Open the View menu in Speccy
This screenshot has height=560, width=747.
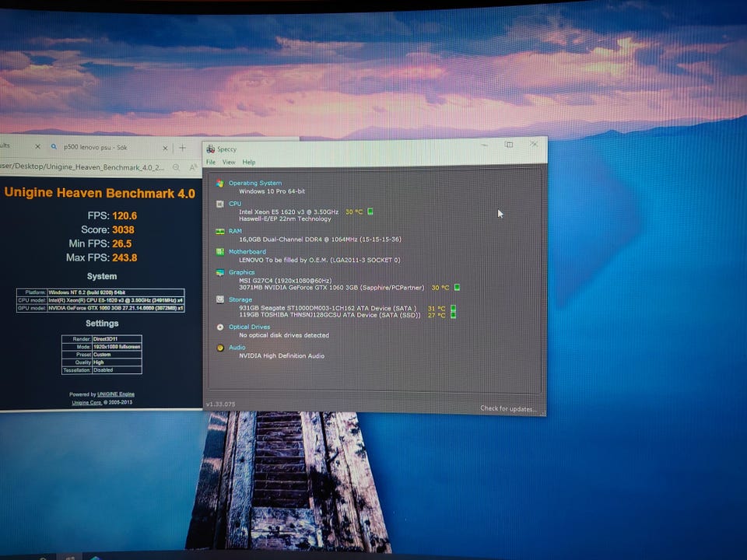(x=229, y=162)
